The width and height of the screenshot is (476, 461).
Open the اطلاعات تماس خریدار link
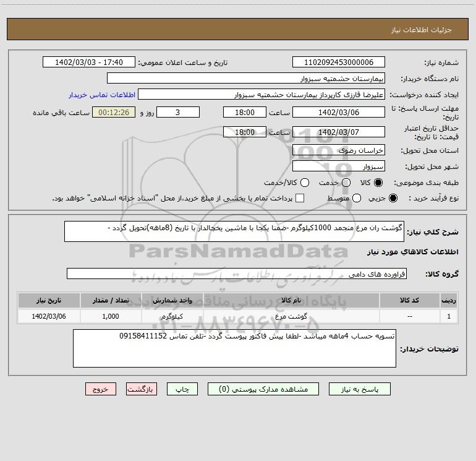(102, 95)
